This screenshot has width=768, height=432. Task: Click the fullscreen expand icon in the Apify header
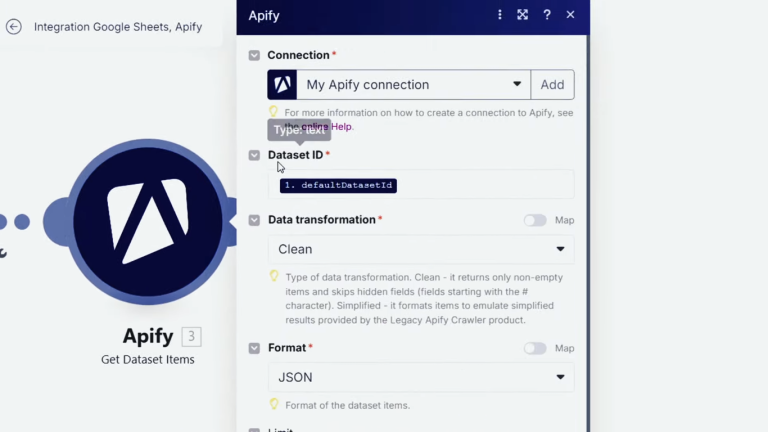pos(523,15)
